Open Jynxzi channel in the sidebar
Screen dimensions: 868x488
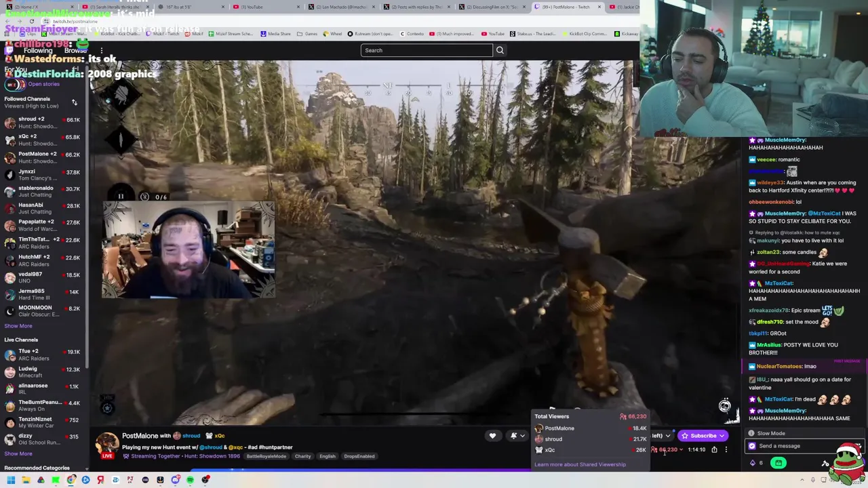(44, 174)
